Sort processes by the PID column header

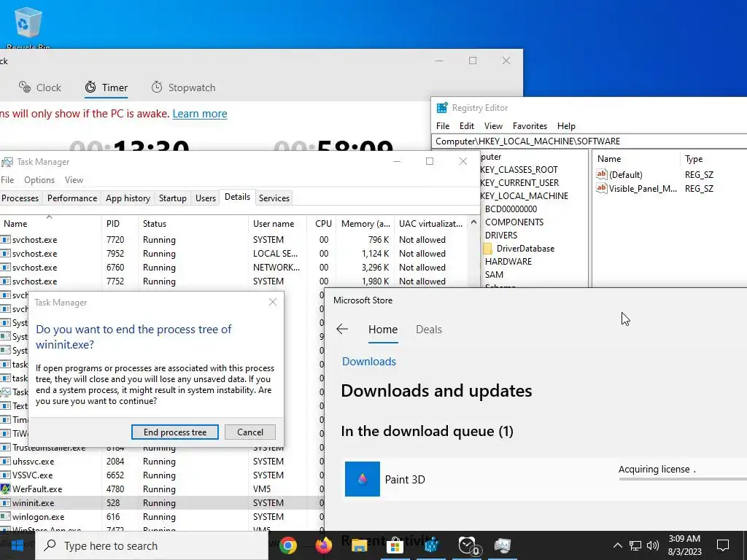[120, 223]
